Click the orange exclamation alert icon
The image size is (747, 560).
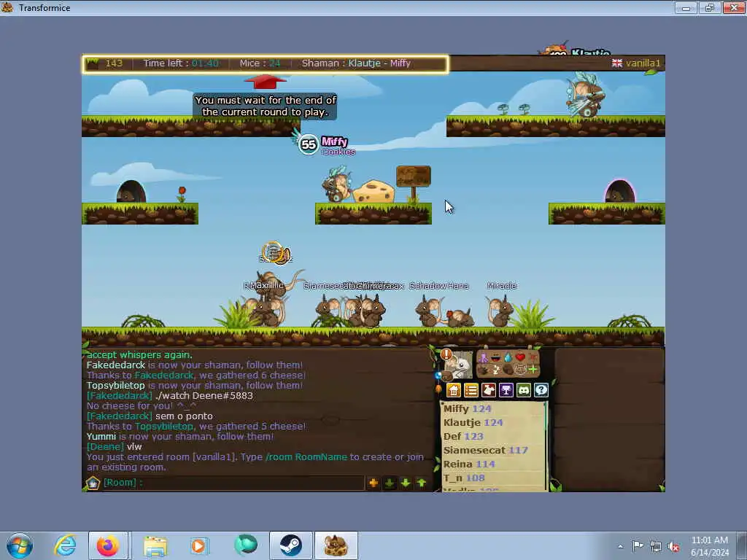pos(446,354)
